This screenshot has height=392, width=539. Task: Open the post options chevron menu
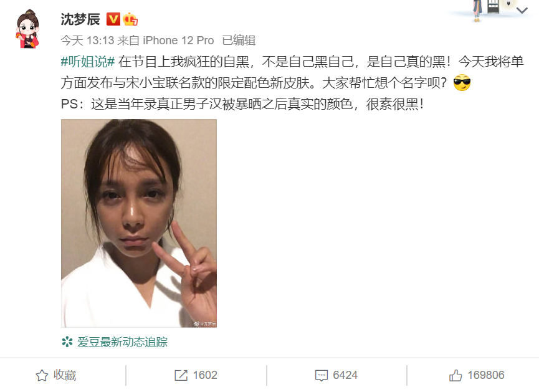point(522,11)
